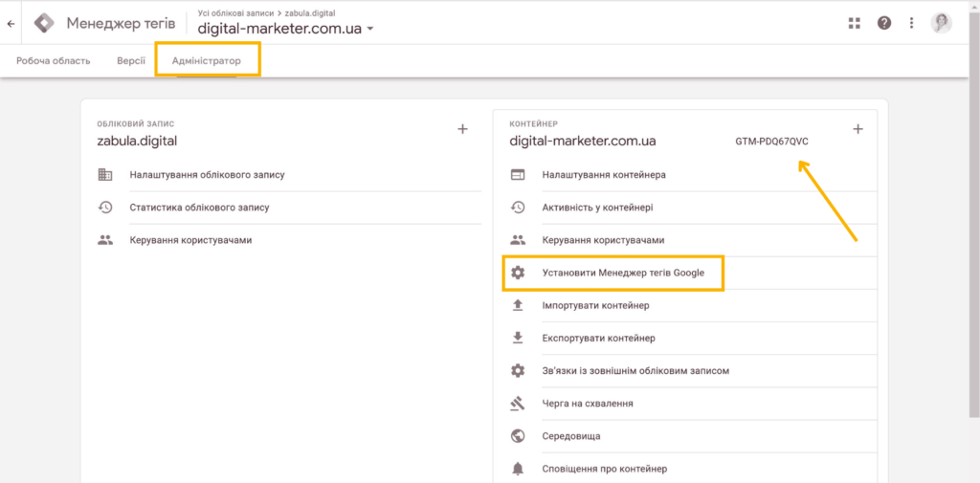Add a new account with the plus icon
980x483 pixels.
pos(462,129)
